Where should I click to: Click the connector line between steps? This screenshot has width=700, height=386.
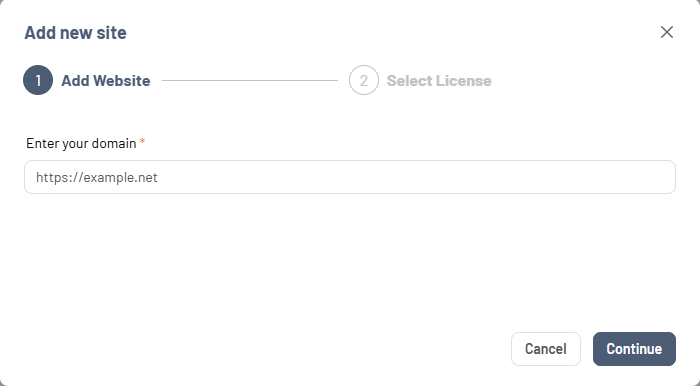[250, 80]
